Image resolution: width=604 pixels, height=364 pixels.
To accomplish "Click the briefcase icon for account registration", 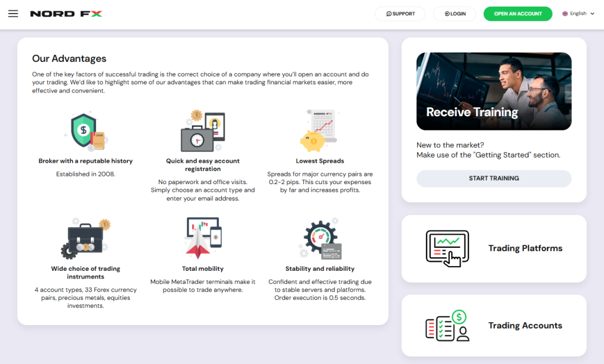I will click(x=202, y=132).
